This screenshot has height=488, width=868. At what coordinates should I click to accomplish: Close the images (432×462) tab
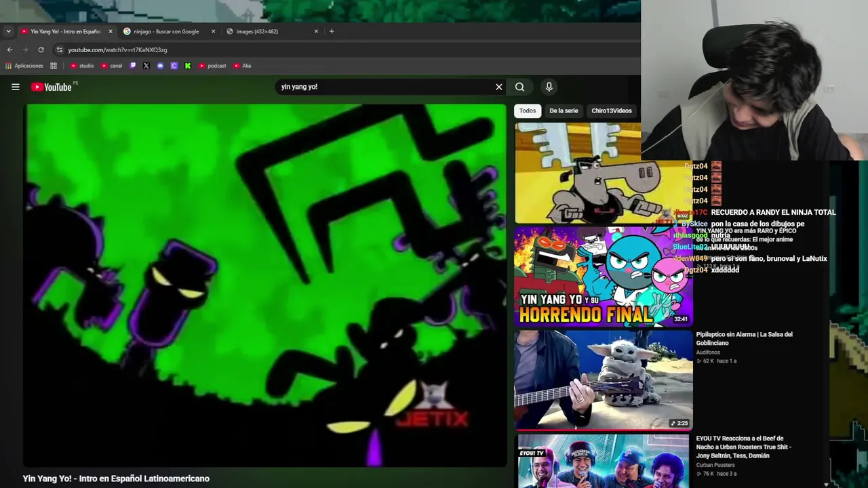pyautogui.click(x=316, y=31)
